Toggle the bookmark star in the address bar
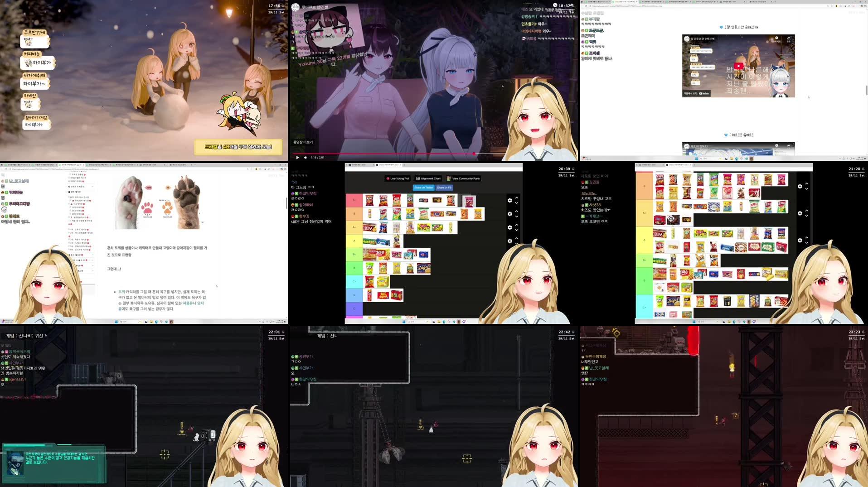 click(828, 6)
